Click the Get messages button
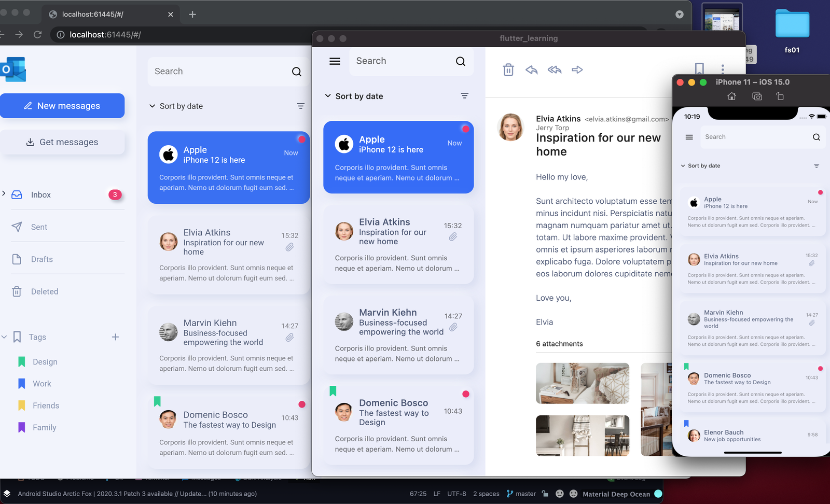Viewport: 830px width, 504px height. point(62,142)
